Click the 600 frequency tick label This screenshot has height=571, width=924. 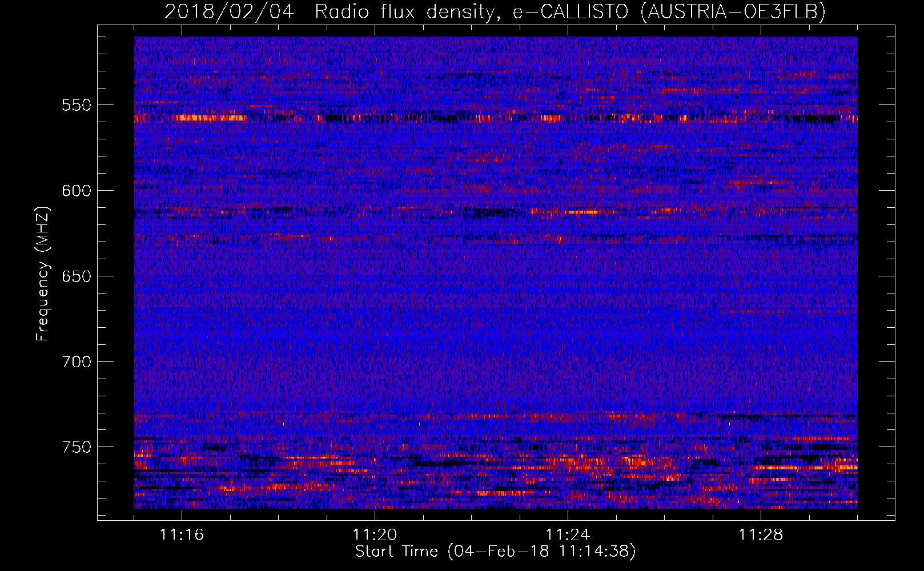point(77,191)
